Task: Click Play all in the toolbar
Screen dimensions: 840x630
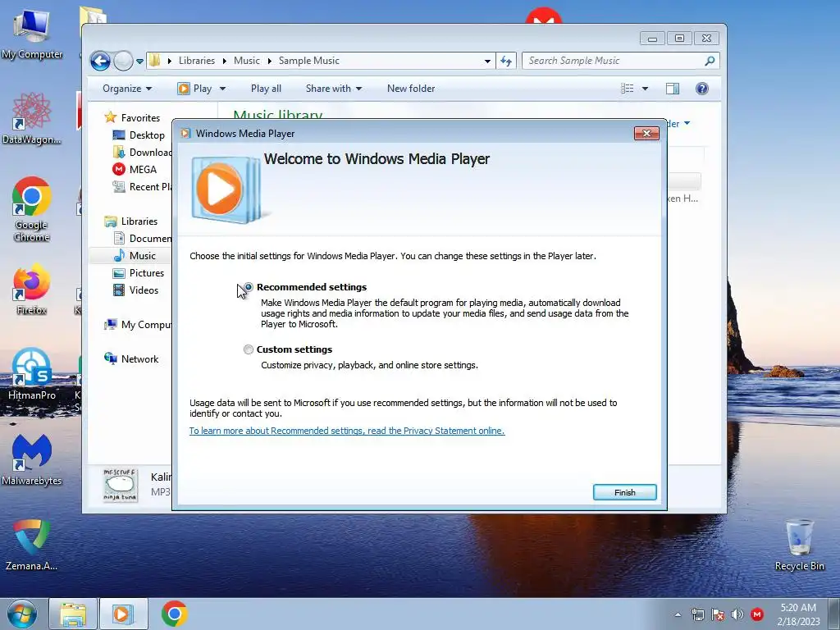Action: click(266, 89)
